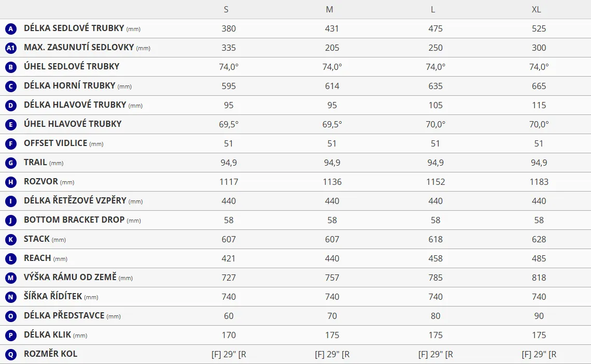
Task: Click the Q icon for Rozměr kol
Action: coord(11,355)
